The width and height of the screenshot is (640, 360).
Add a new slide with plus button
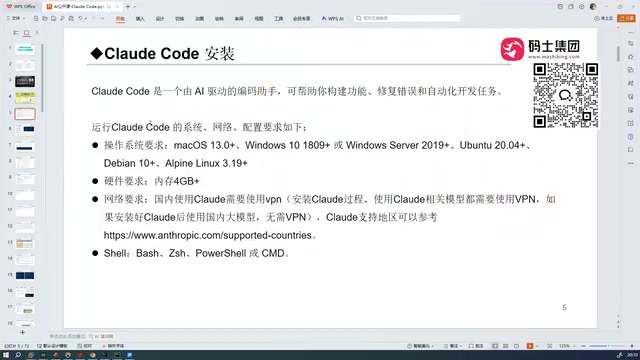click(x=22, y=333)
